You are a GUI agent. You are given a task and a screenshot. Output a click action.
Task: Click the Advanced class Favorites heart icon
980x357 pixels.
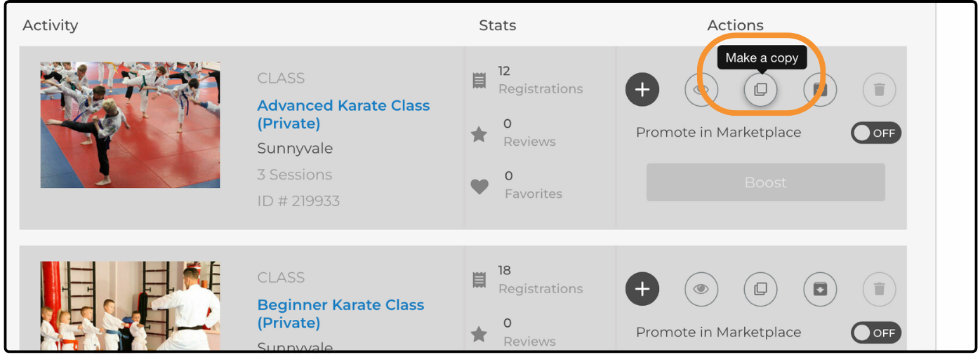(479, 186)
